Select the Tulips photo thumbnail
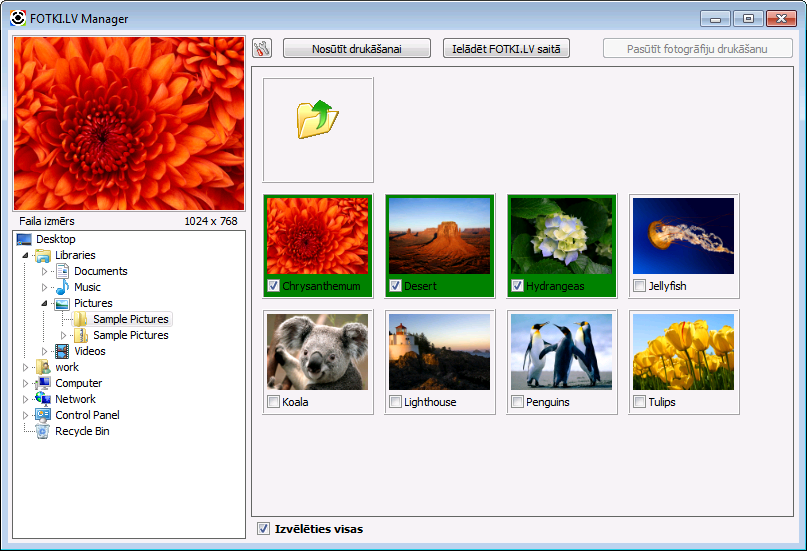Image resolution: width=807 pixels, height=551 pixels. tap(684, 352)
